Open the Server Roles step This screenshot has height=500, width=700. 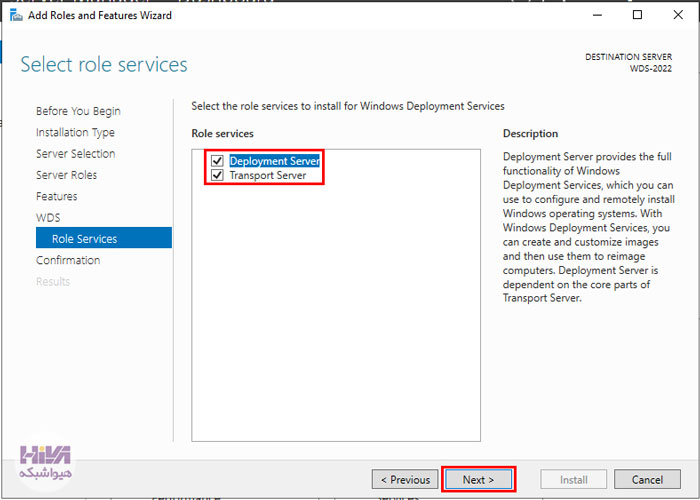pyautogui.click(x=66, y=175)
